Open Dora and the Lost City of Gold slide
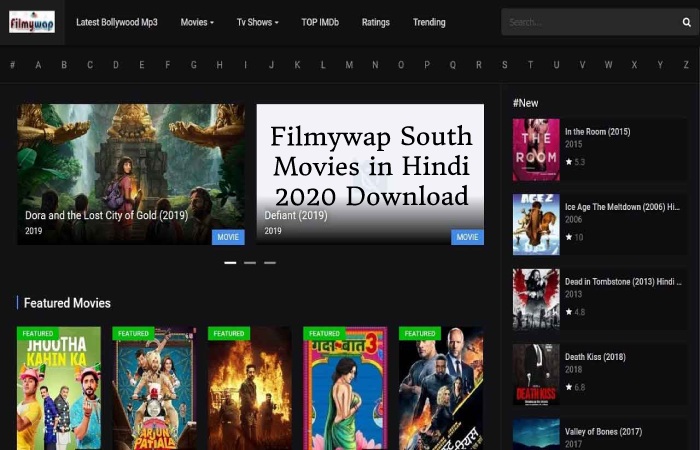700x450 pixels. 131,174
